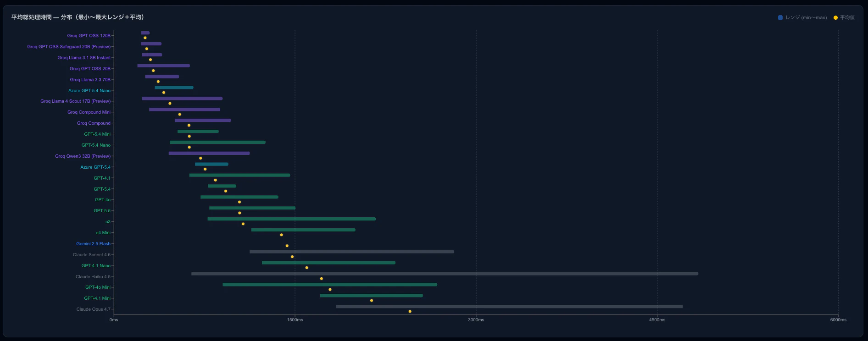
Task: Toggle the 平均値 legend label
Action: (x=847, y=18)
